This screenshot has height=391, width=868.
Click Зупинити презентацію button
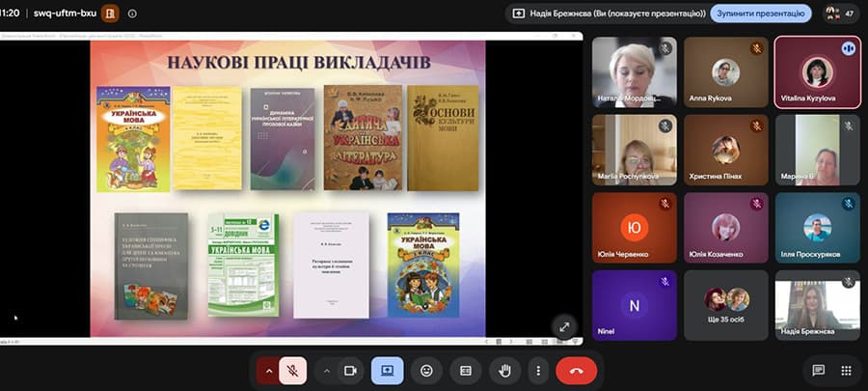coord(761,14)
